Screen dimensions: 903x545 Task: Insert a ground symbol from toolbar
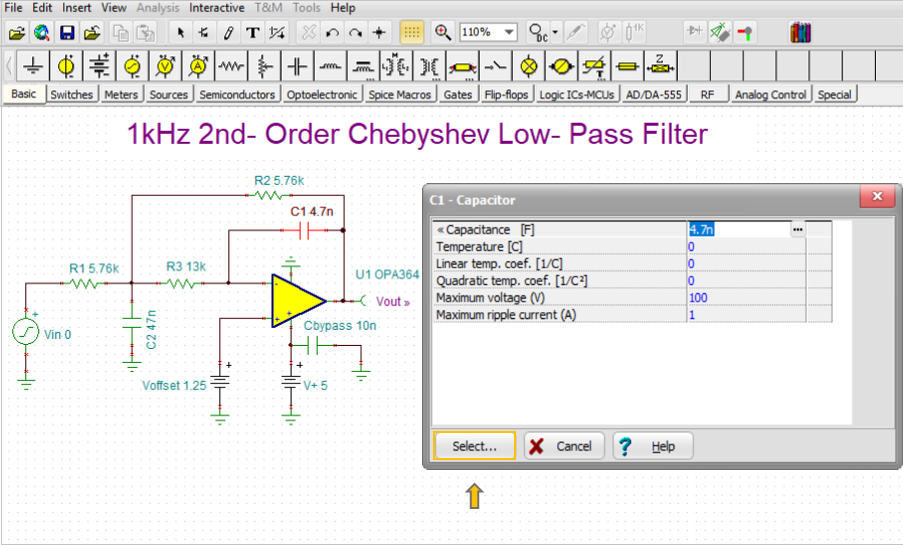(35, 66)
